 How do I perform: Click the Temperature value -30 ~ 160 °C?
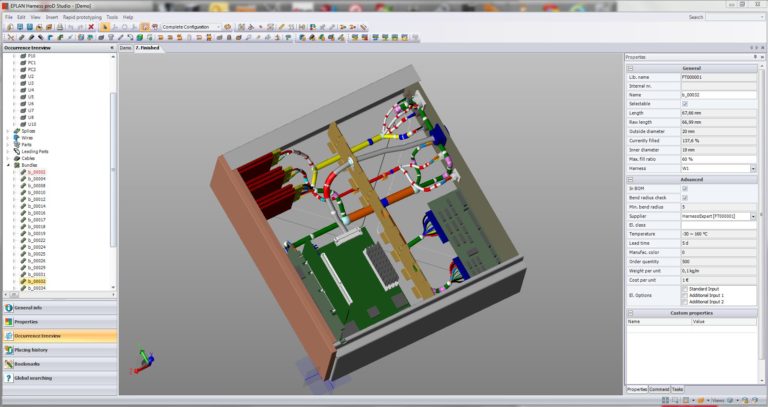coord(718,234)
